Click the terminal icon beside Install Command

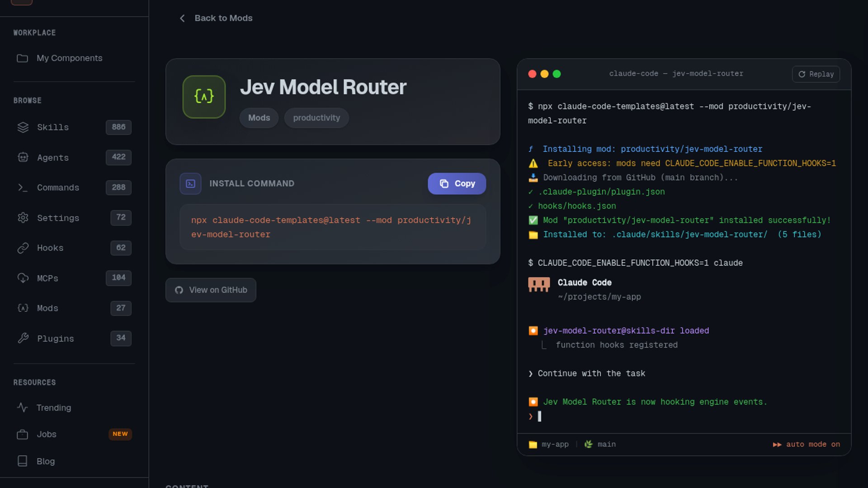point(190,183)
